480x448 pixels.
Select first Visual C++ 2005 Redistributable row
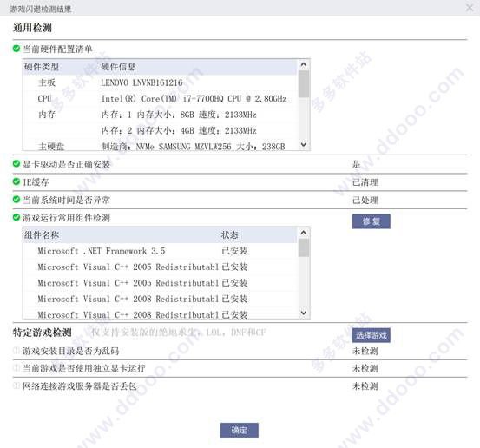(161, 267)
